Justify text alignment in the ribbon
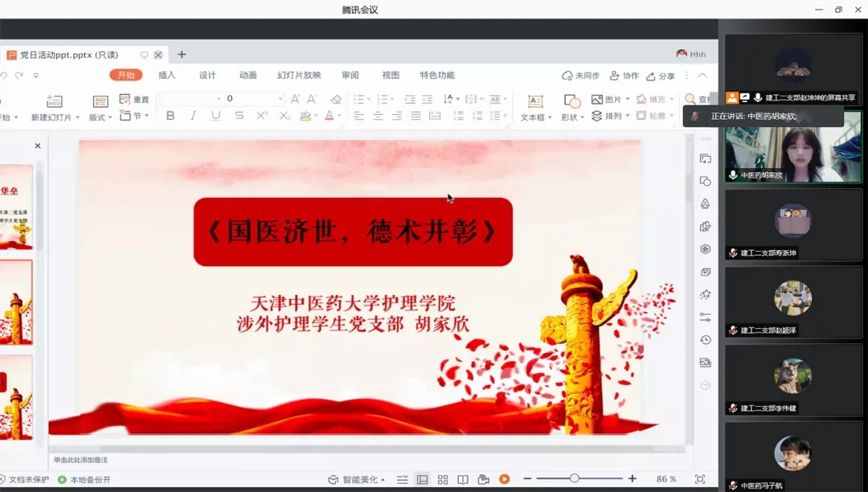This screenshot has height=492, width=868. tap(416, 116)
